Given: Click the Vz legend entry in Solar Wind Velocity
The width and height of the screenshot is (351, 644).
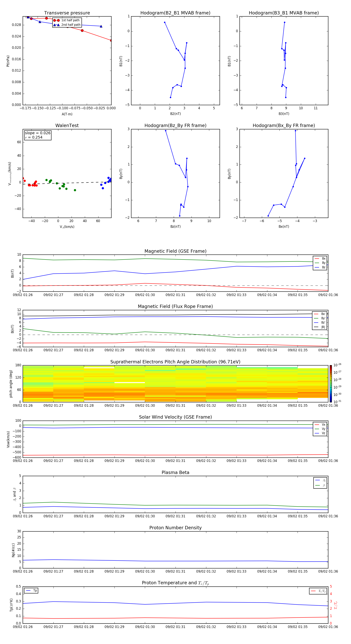Looking at the screenshot, I should 320,433.
